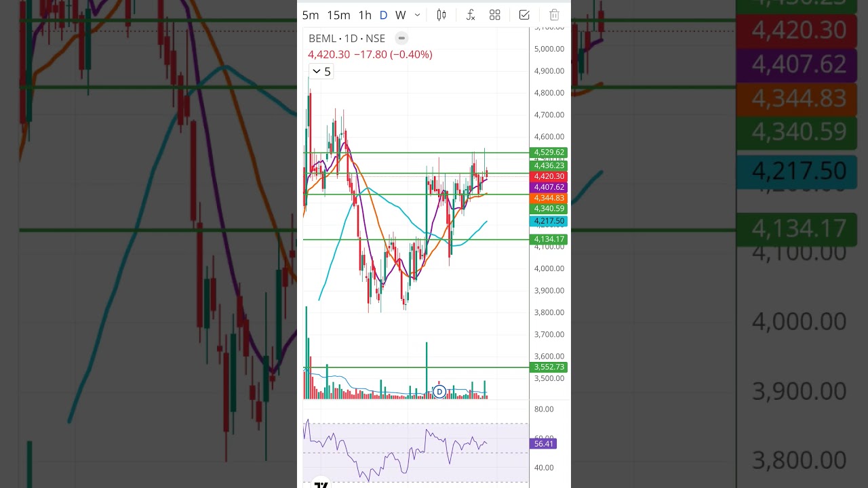Click the 4,436.23 green price label
This screenshot has width=868, height=488.
(x=549, y=165)
